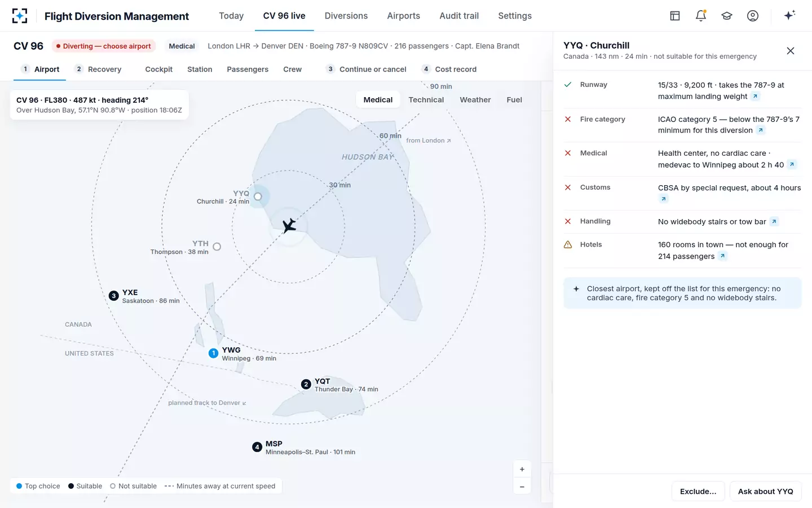Go to the Settings tab
Image resolution: width=812 pixels, height=508 pixels.
tap(515, 16)
